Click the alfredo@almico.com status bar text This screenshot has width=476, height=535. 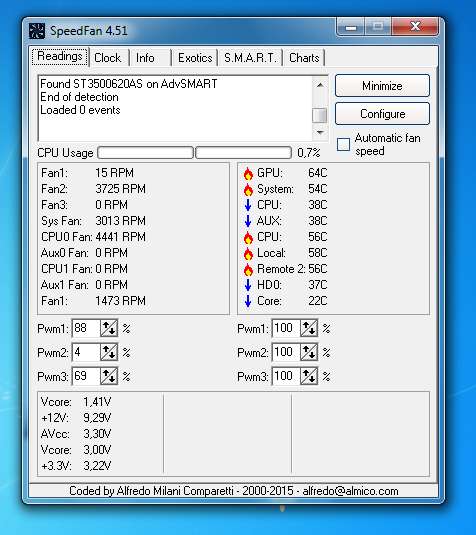(350, 491)
